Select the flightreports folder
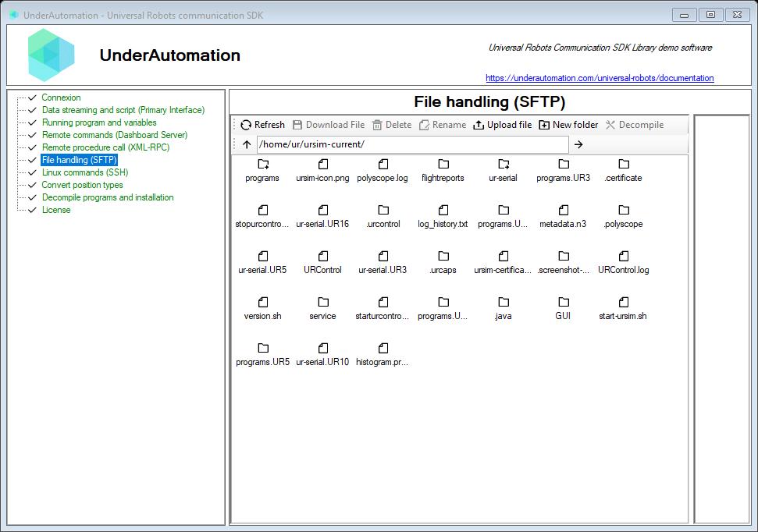The image size is (758, 532). [x=443, y=171]
